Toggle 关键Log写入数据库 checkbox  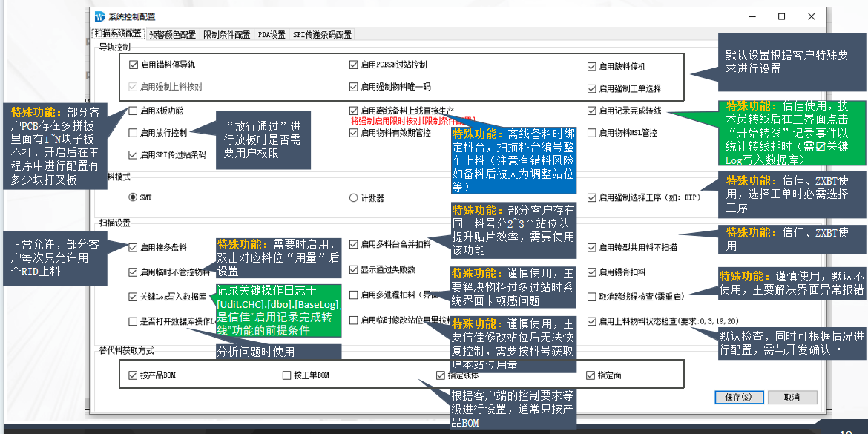[134, 297]
